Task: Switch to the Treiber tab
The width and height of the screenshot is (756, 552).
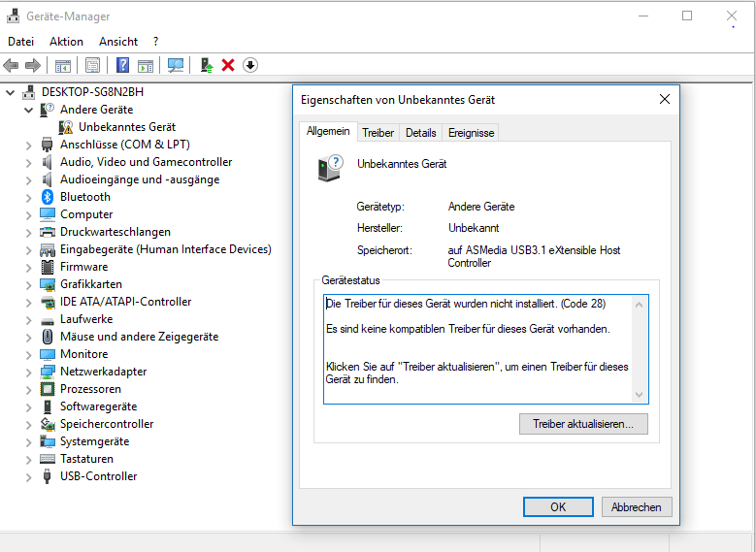Action: click(x=378, y=133)
